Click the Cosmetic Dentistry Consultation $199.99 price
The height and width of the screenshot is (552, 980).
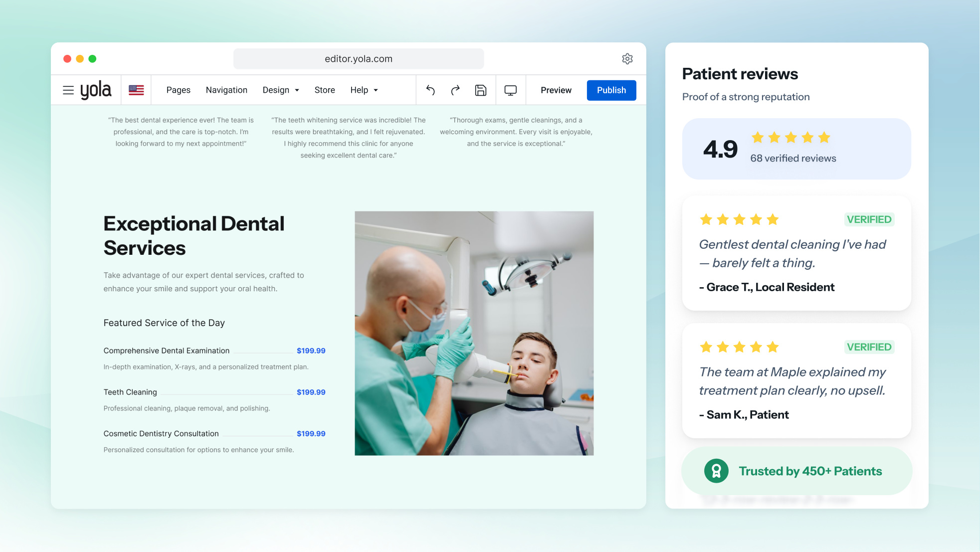[x=311, y=433]
